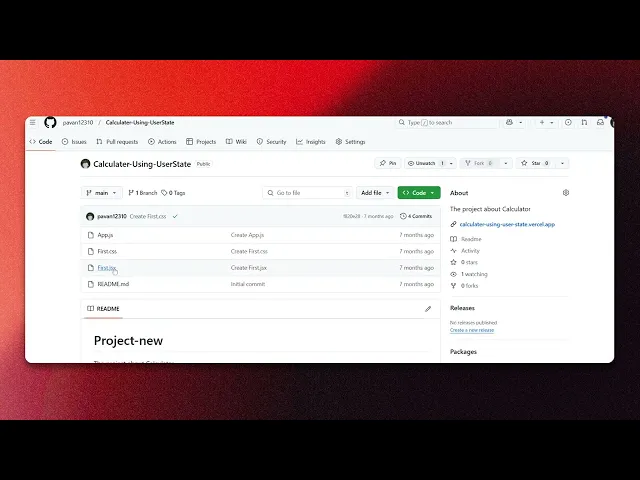Image resolution: width=640 pixels, height=480 pixels.
Task: Click the Unwatch button
Action: click(x=426, y=163)
